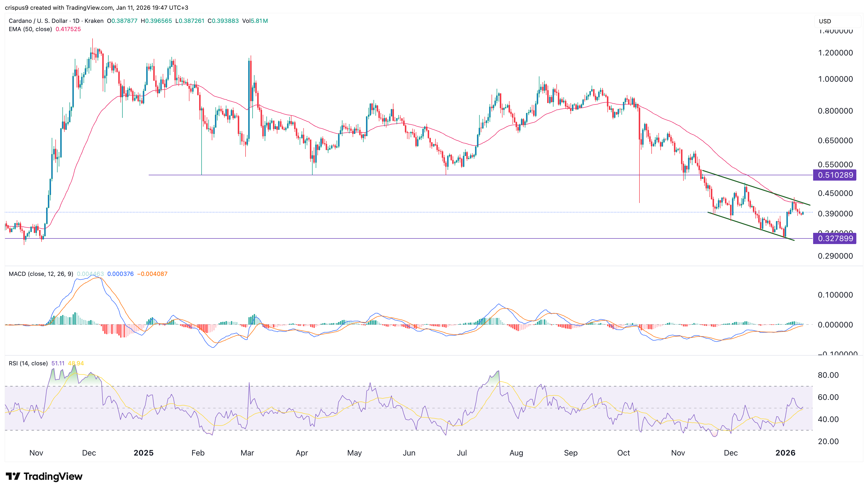The image size is (868, 491).
Task: Click the close price C0.393883
Action: click(x=223, y=21)
